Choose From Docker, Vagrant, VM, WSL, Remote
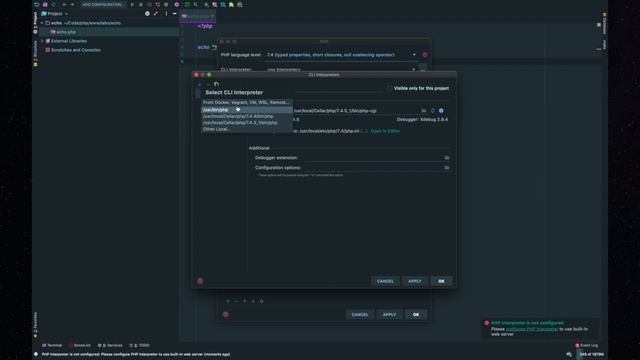This screenshot has width=640, height=360. pyautogui.click(x=247, y=102)
